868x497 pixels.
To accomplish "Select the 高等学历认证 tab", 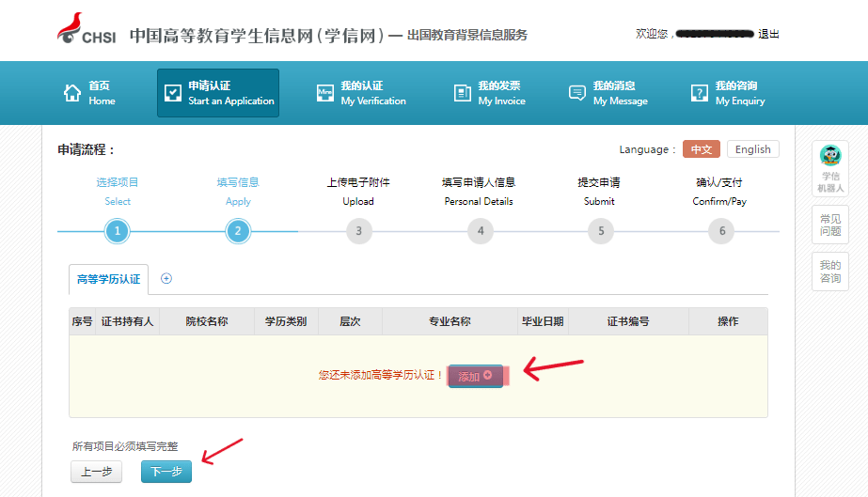I will coord(108,279).
